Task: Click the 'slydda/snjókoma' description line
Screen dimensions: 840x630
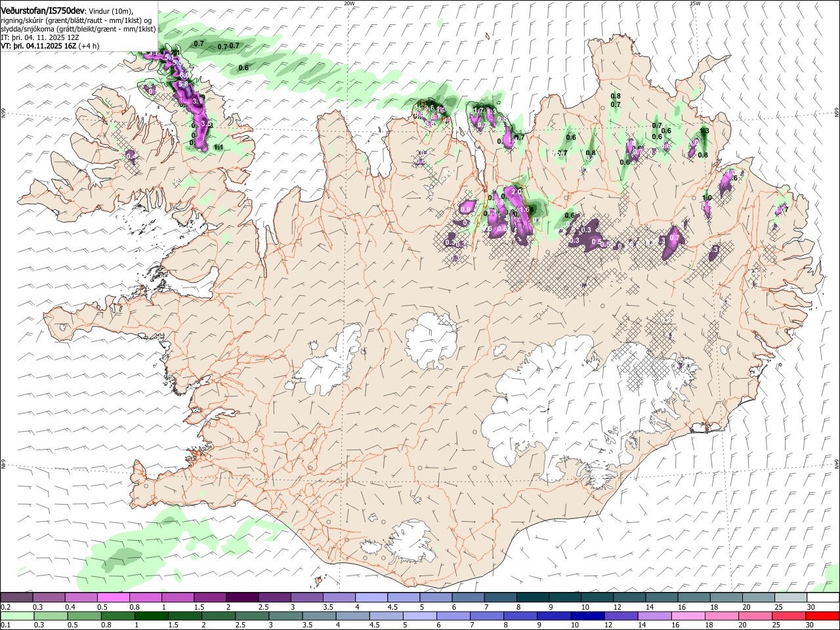Action: [x=78, y=29]
